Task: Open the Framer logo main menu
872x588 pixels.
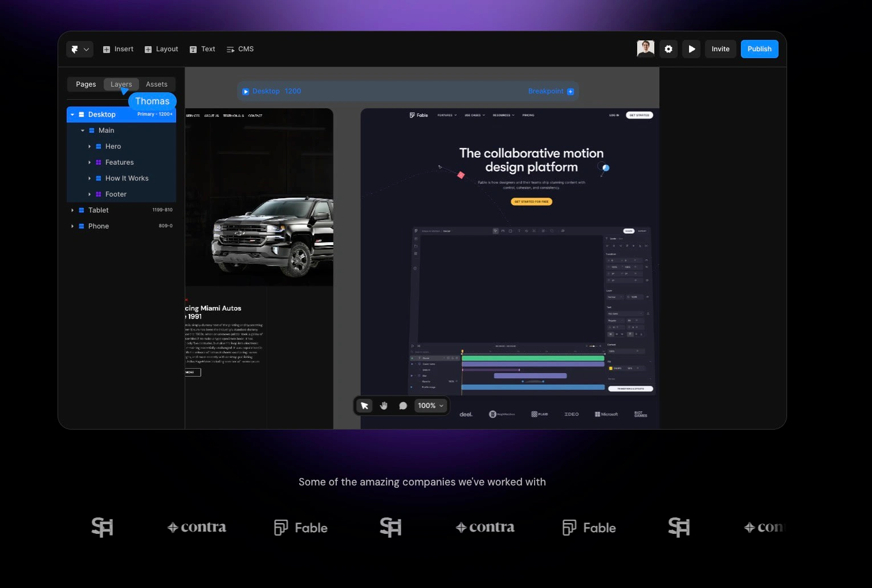Action: (79, 49)
